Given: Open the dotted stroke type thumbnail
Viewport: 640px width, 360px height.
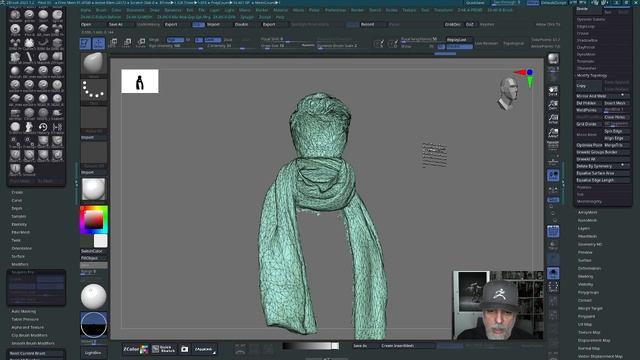Looking at the screenshot, I should click(93, 90).
